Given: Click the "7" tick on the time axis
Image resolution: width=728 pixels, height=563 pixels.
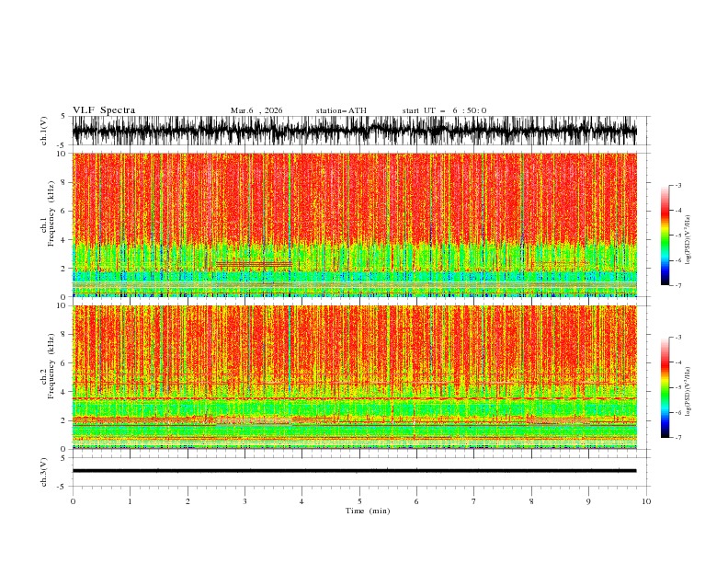Looking at the screenshot, I should tap(474, 501).
